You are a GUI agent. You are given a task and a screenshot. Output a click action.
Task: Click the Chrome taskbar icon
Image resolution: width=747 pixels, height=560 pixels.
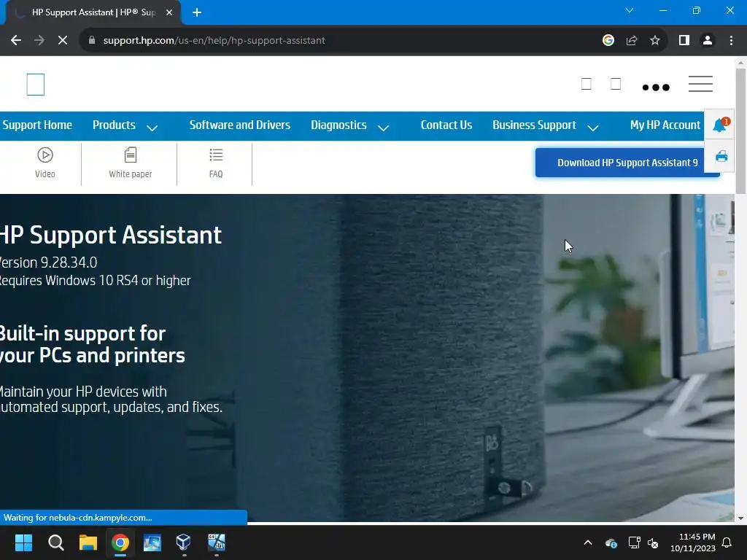(x=120, y=542)
